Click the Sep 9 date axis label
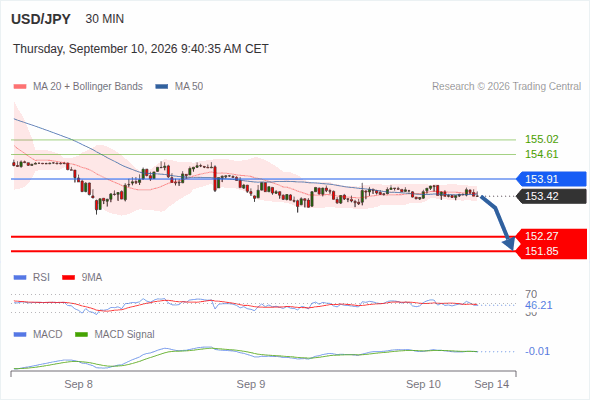The image size is (590, 400). coord(251,384)
